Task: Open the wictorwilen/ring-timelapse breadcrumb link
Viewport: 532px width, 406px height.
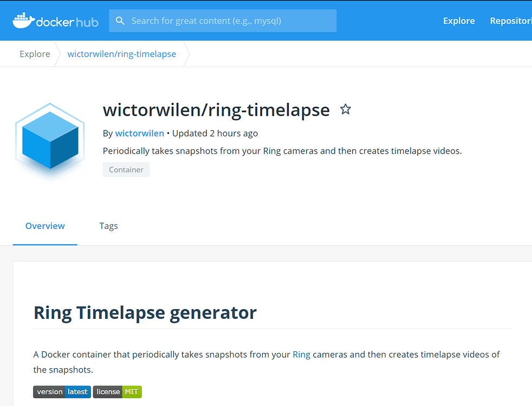Action: [x=121, y=54]
